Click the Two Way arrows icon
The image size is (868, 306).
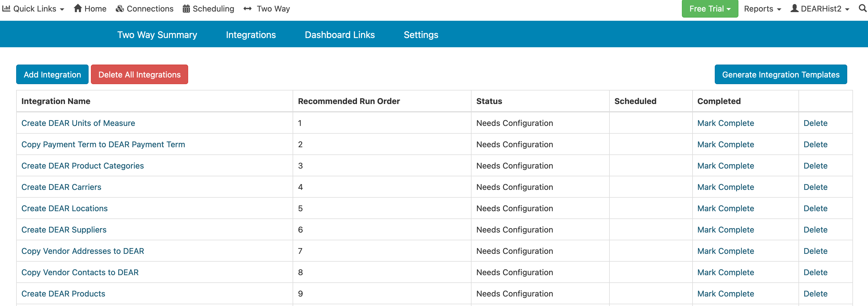(x=248, y=8)
